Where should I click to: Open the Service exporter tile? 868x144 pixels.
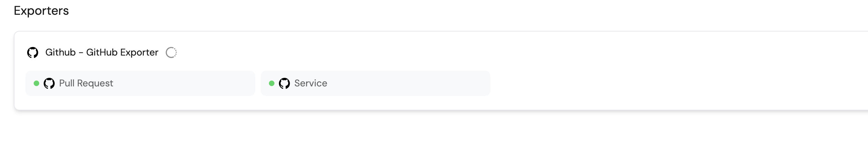click(376, 83)
